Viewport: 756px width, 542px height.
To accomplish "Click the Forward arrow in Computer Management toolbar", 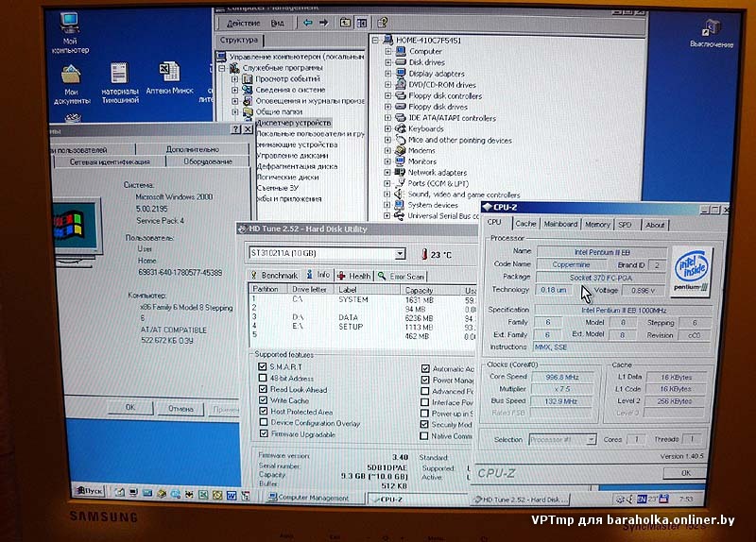I will [x=323, y=23].
